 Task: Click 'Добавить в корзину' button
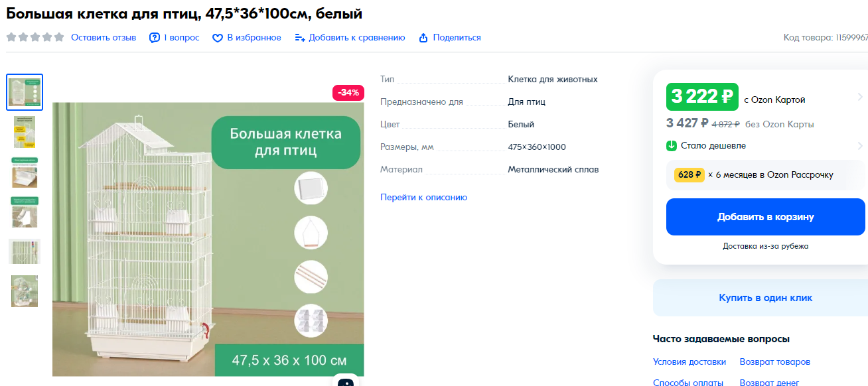(765, 217)
